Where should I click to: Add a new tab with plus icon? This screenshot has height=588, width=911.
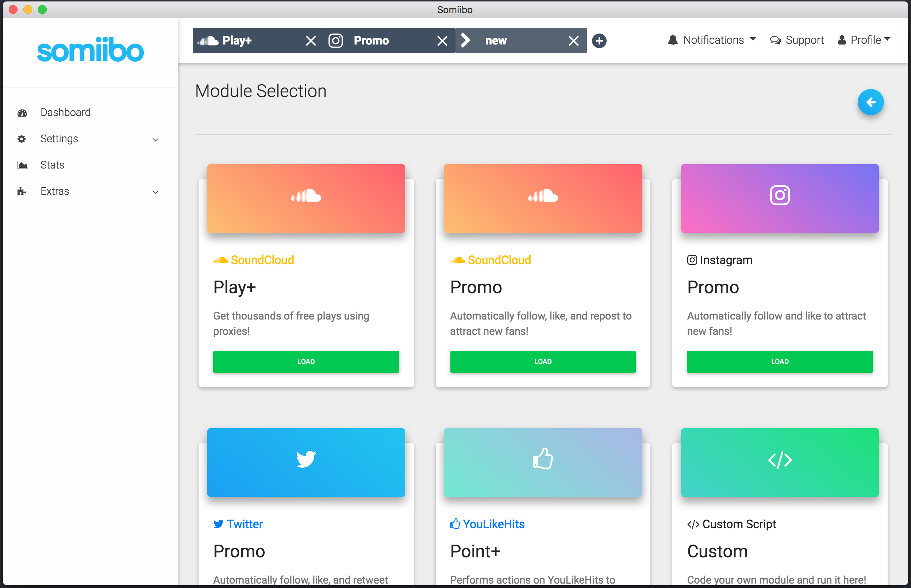[x=599, y=41]
